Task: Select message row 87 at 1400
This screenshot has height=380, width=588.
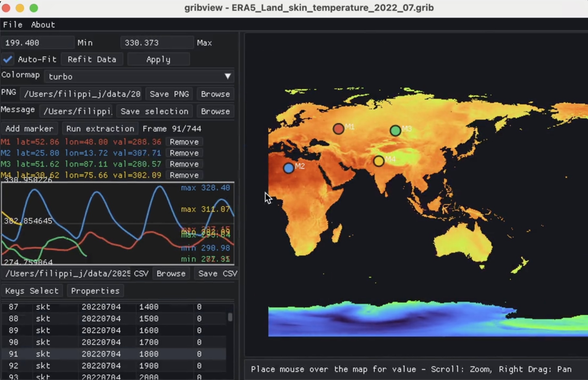Action: point(113,307)
